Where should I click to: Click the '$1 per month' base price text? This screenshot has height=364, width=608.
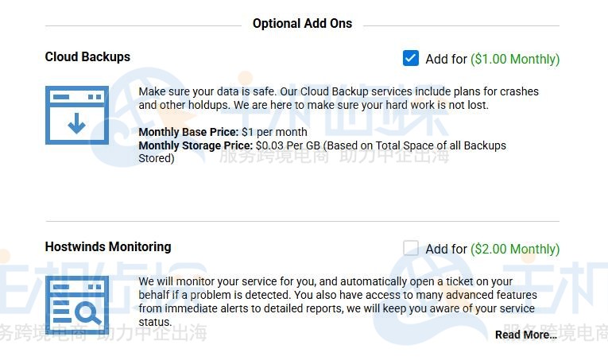(274, 132)
